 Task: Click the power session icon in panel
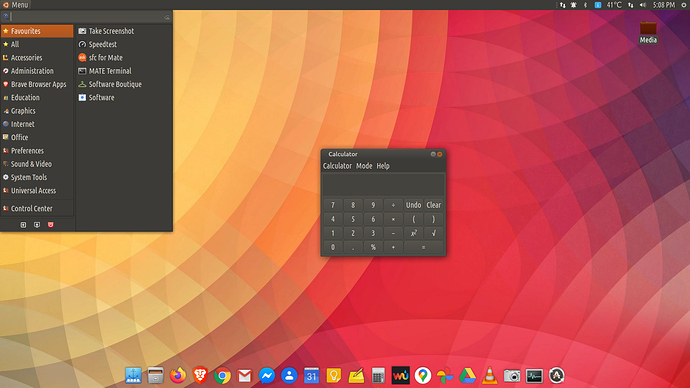click(684, 5)
